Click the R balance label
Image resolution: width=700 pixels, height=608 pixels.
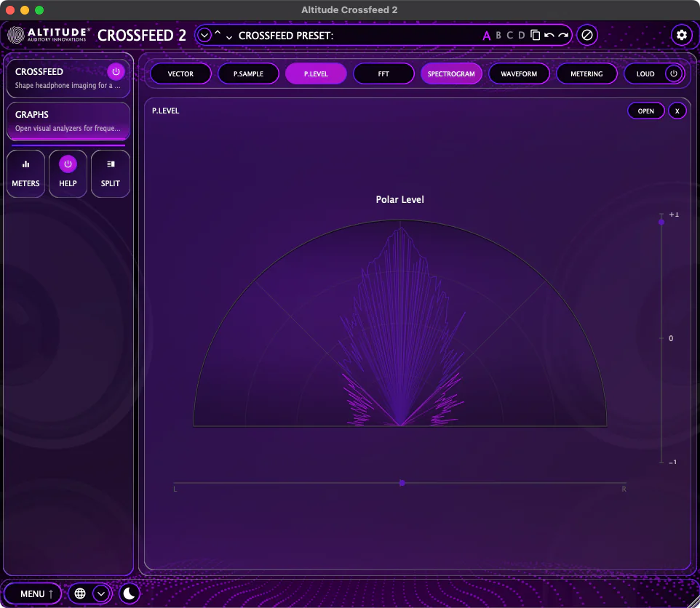(x=624, y=489)
